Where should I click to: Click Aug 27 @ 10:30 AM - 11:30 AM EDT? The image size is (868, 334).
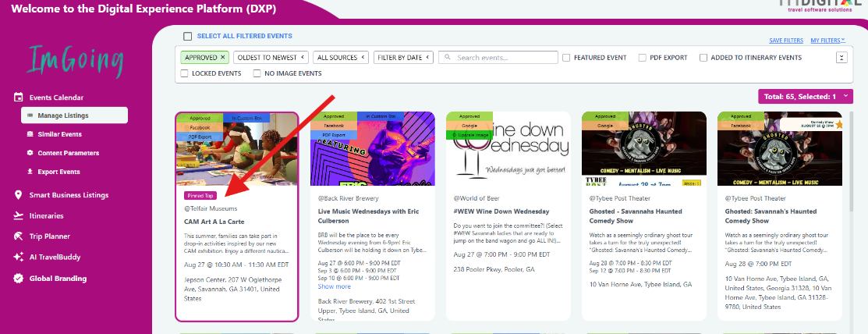click(x=236, y=265)
